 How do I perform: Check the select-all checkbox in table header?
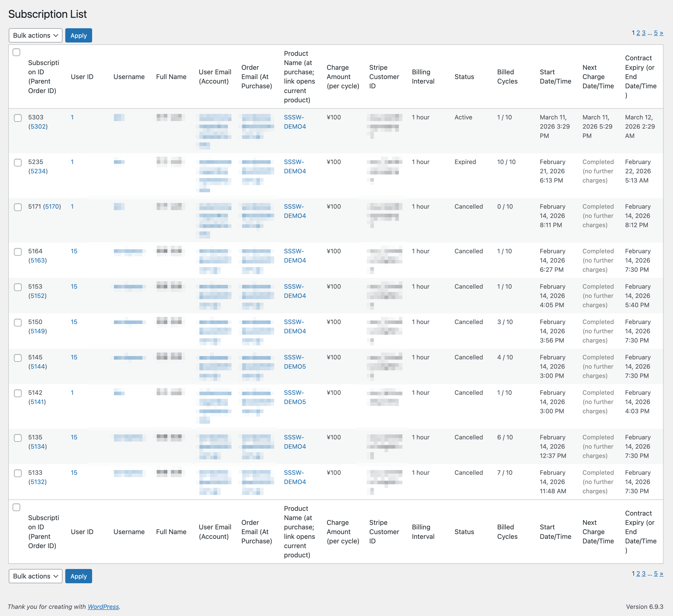pyautogui.click(x=16, y=52)
